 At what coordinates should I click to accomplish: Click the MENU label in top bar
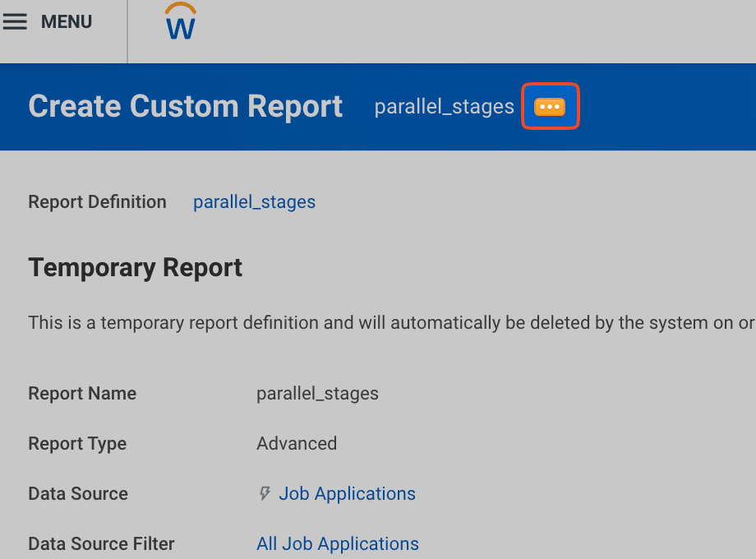click(x=67, y=22)
